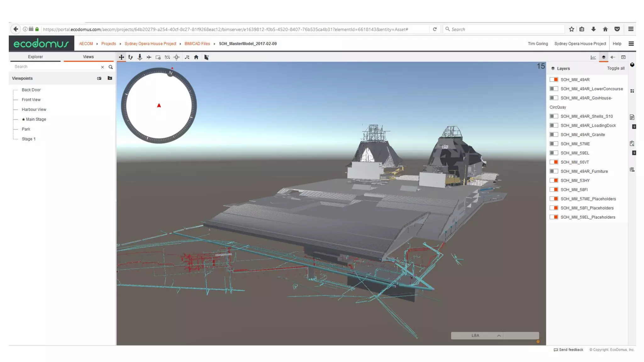Click the camera icon beside Viewpoints
The image size is (644, 362).
(99, 78)
